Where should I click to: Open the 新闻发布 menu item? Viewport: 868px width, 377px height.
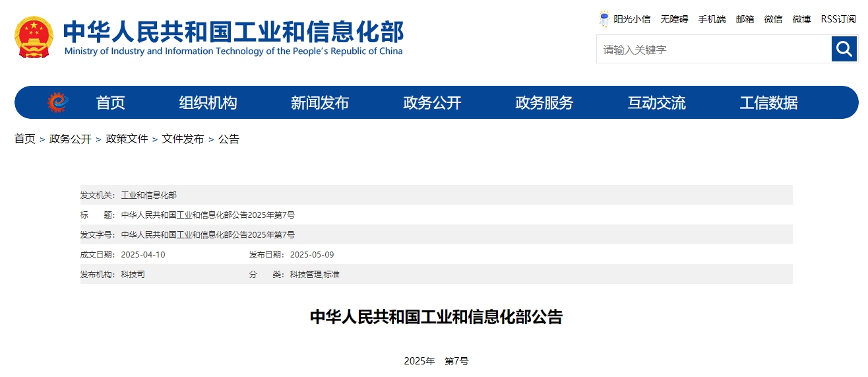coord(320,102)
